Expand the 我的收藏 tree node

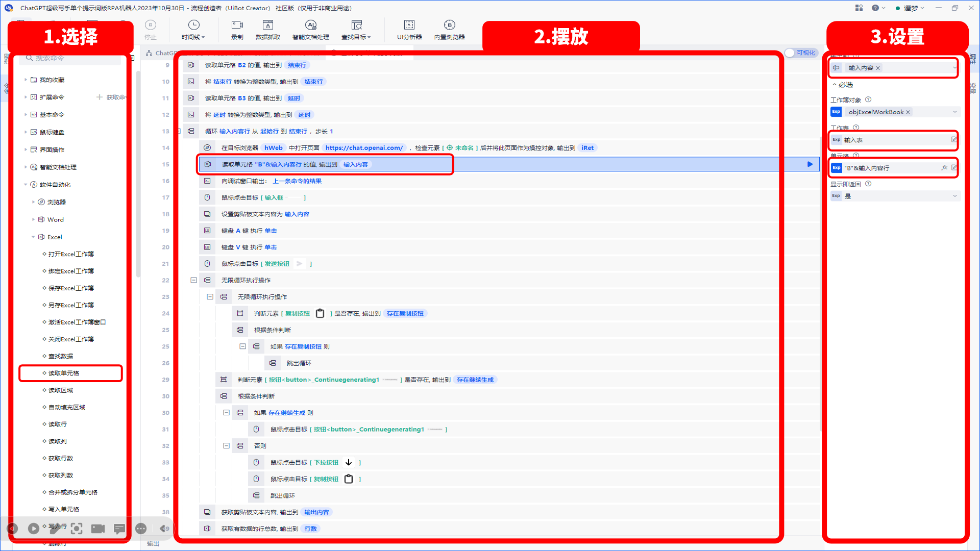point(26,80)
